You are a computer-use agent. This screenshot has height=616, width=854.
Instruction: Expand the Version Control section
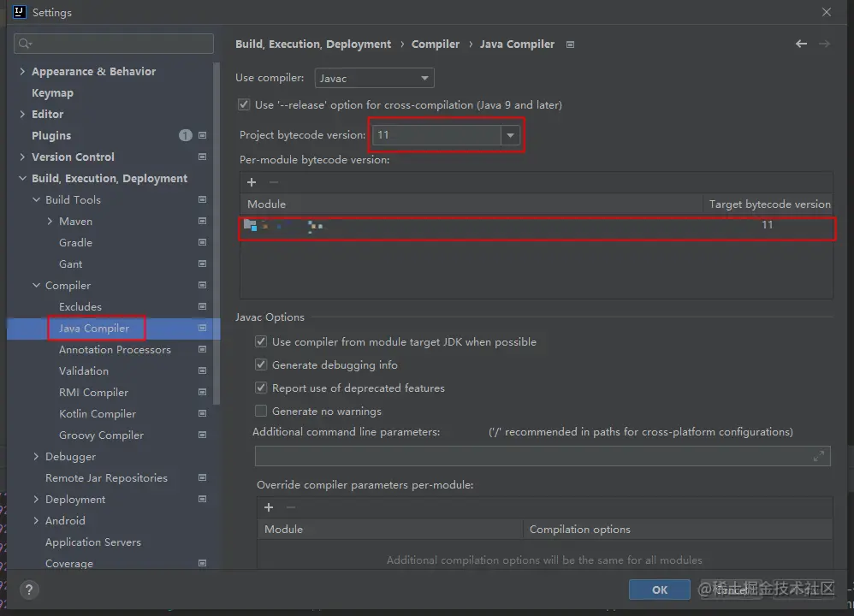click(22, 157)
